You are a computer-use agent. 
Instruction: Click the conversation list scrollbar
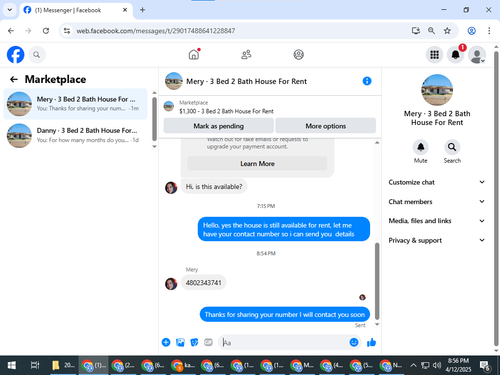click(154, 119)
